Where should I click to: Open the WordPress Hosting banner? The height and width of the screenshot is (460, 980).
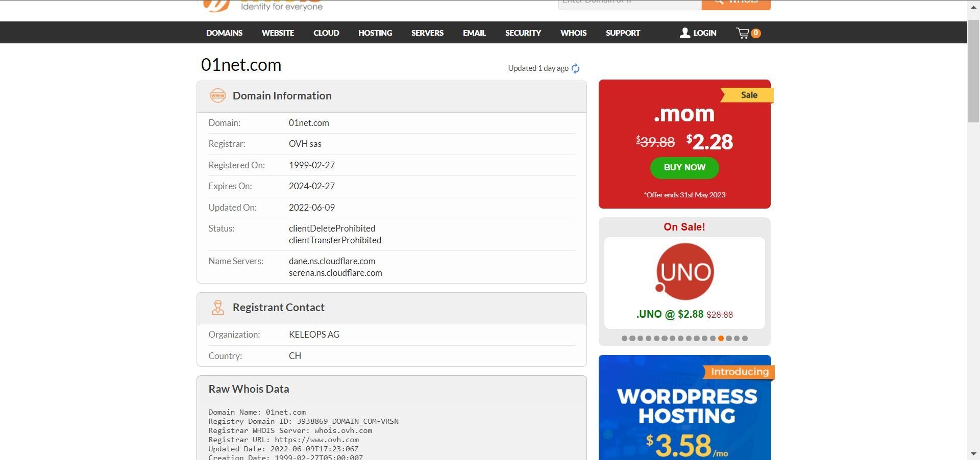684,407
